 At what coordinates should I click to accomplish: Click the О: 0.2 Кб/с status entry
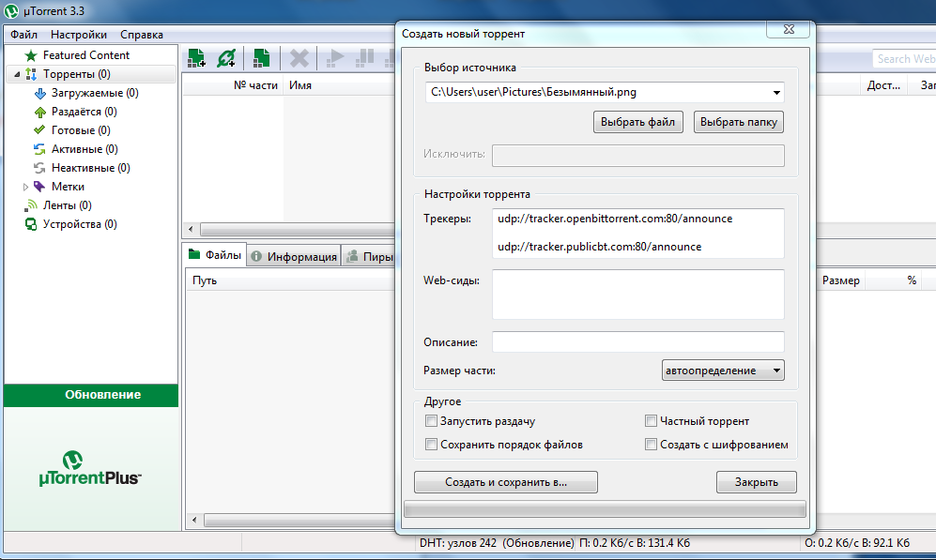857,543
